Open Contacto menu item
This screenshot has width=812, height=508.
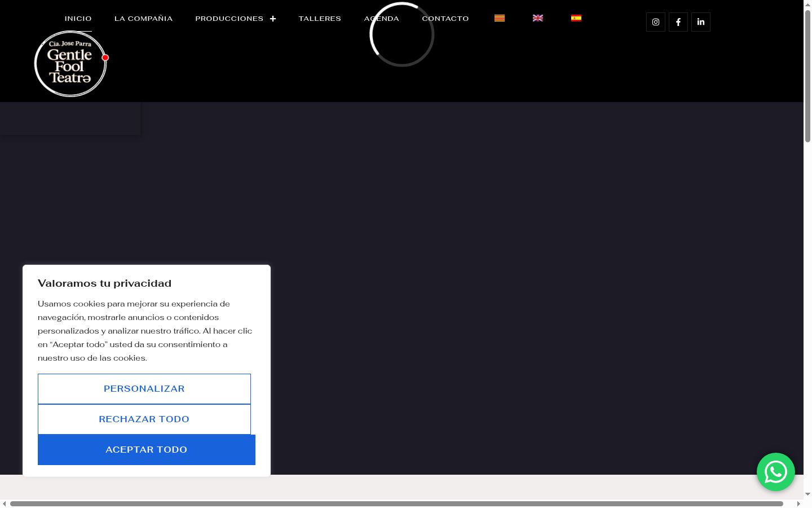[x=445, y=19]
